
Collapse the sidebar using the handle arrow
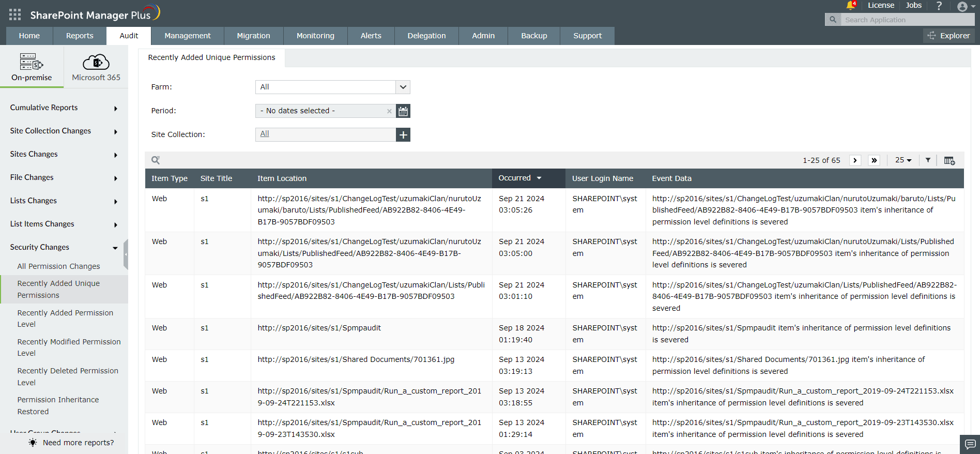(x=126, y=254)
